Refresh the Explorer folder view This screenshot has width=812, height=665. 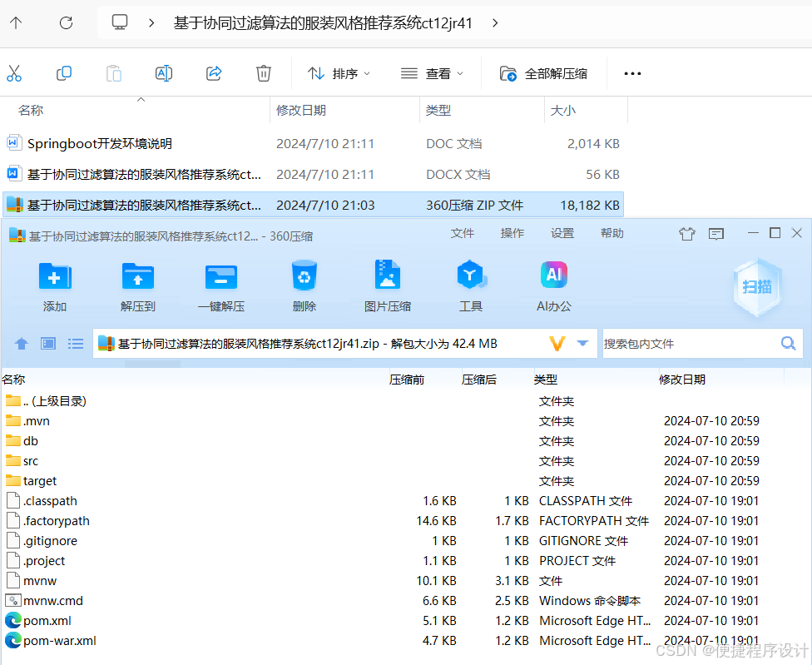[66, 22]
